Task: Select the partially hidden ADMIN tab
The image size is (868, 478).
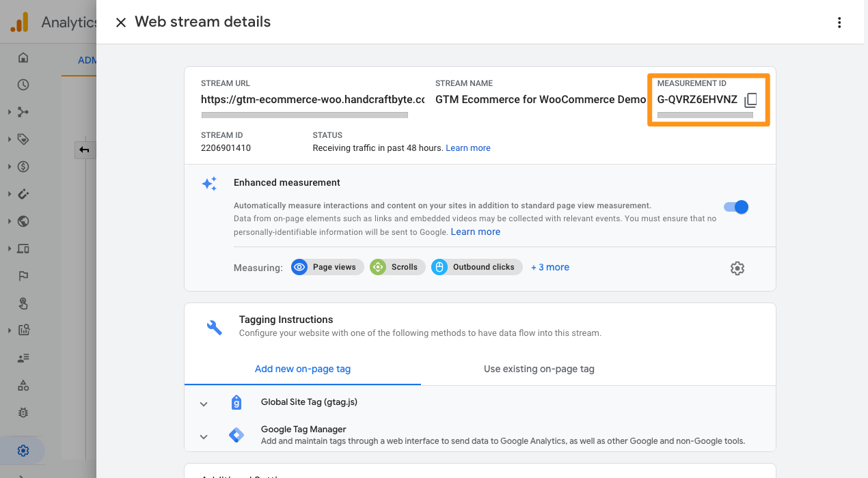Action: click(x=87, y=60)
